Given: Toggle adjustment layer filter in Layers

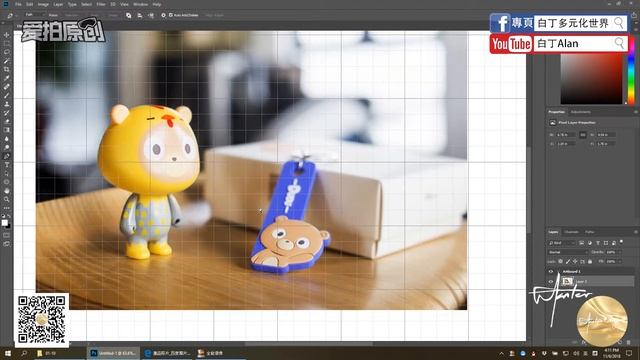Looking at the screenshot, I should click(590, 243).
